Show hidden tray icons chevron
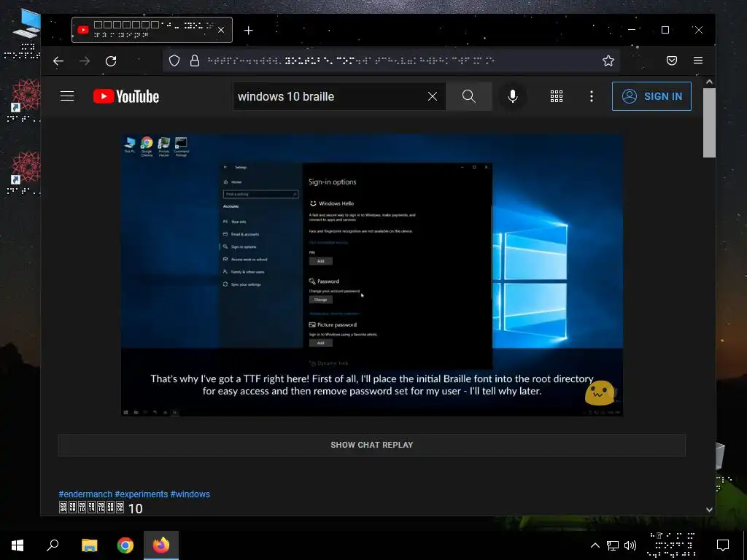 tap(595, 545)
